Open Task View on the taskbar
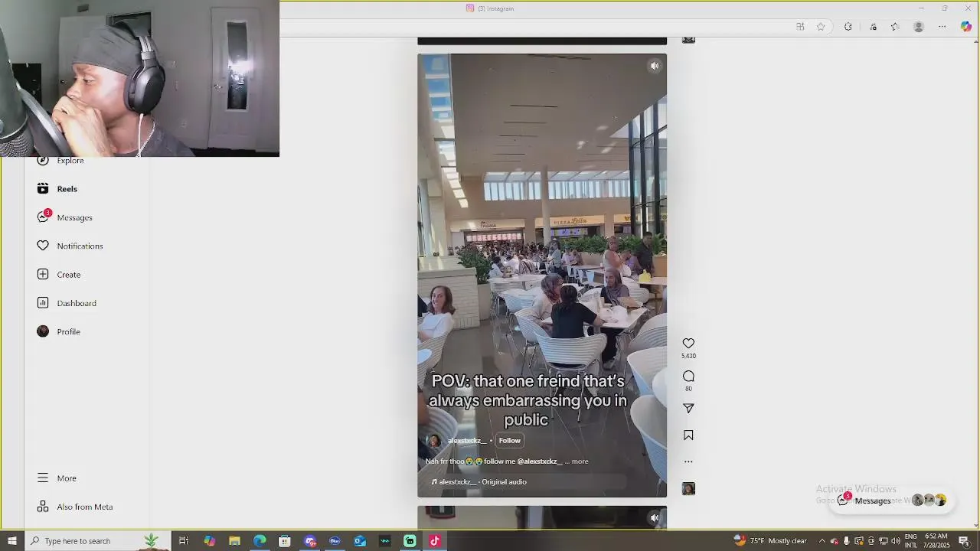The height and width of the screenshot is (551, 980). coord(184,541)
